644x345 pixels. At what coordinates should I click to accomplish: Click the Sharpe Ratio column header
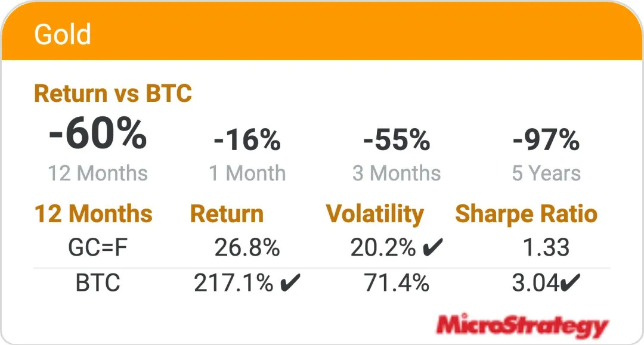click(526, 214)
